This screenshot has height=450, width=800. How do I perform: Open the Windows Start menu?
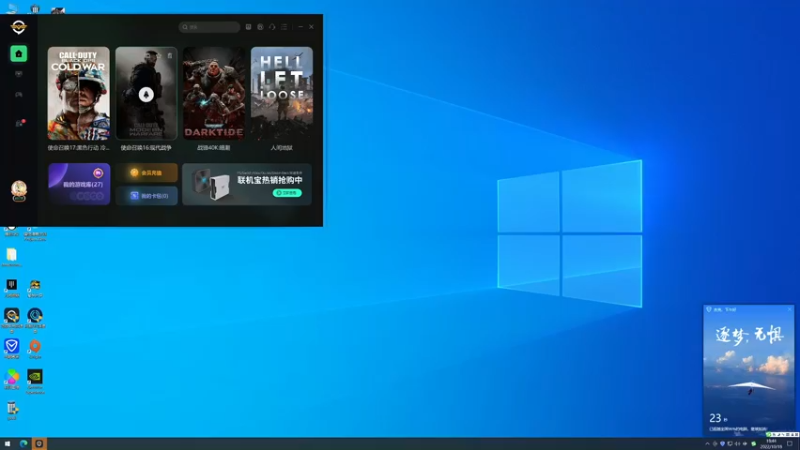(7, 444)
